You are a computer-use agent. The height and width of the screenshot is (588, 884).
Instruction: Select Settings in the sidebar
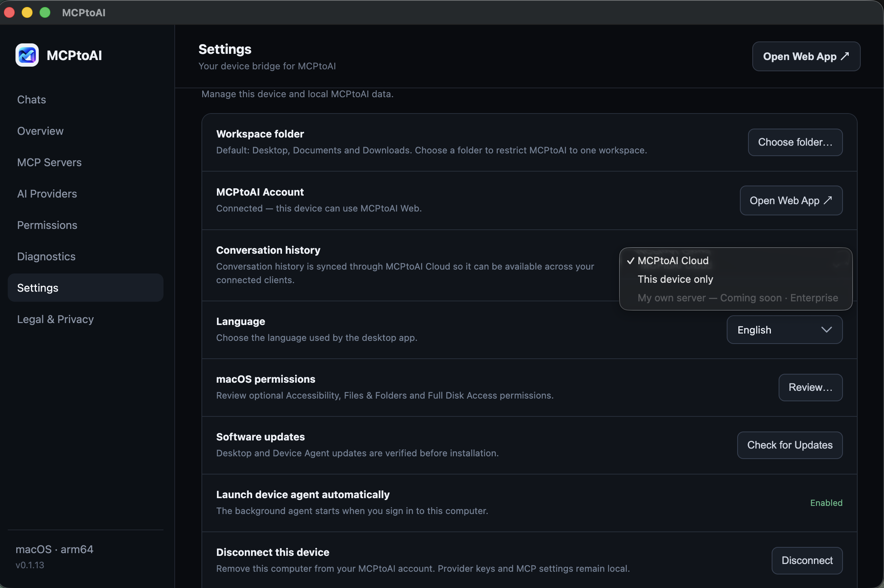(86, 288)
